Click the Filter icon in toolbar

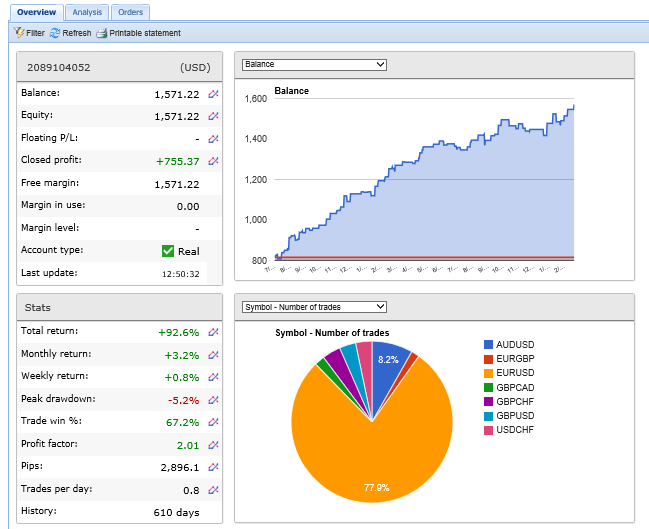[x=20, y=33]
